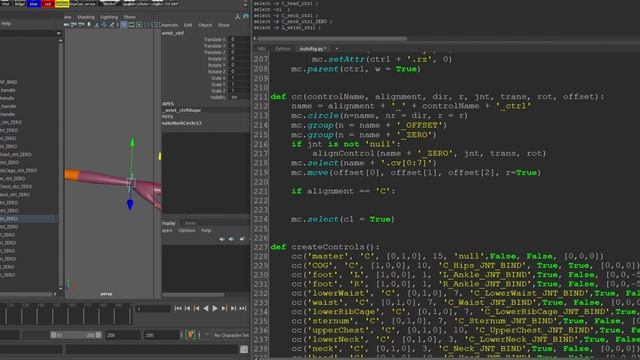Select the RibCage_ctrl_ZERO outliner item
Image resolution: width=640 pixels, height=360 pixels.
point(19,171)
